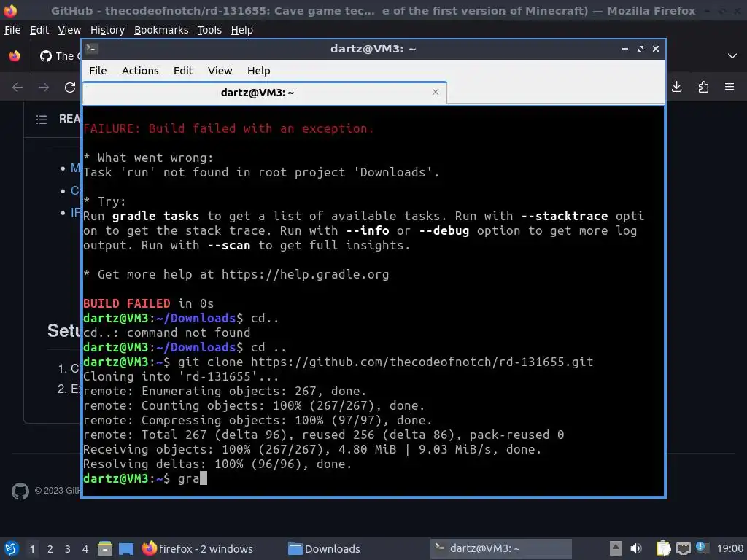Viewport: 747px width, 560px height.
Task: Switch to workspace 3
Action: point(68,549)
